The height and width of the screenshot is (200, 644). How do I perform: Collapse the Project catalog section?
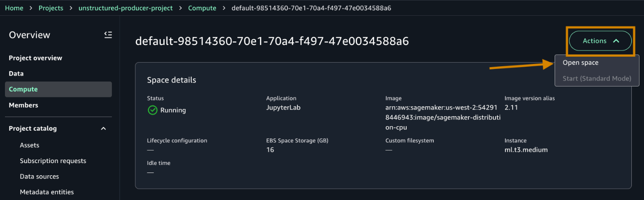[103, 129]
